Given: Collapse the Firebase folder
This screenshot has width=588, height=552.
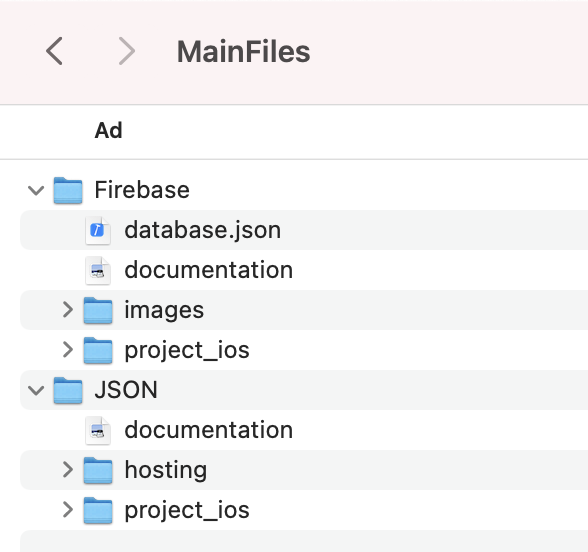Looking at the screenshot, I should click(36, 190).
